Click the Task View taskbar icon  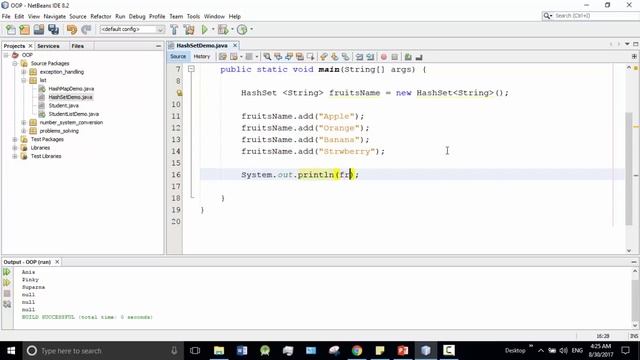[x=195, y=350]
